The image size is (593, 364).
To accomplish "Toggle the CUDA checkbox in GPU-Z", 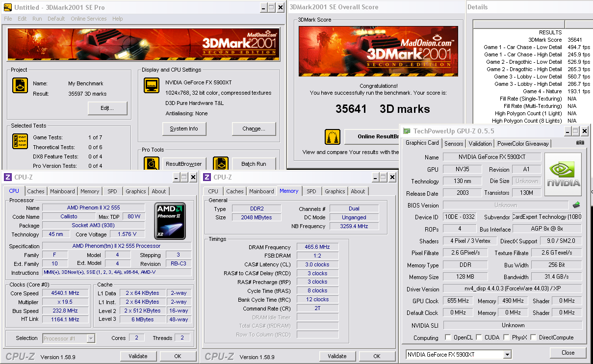I will pos(478,338).
